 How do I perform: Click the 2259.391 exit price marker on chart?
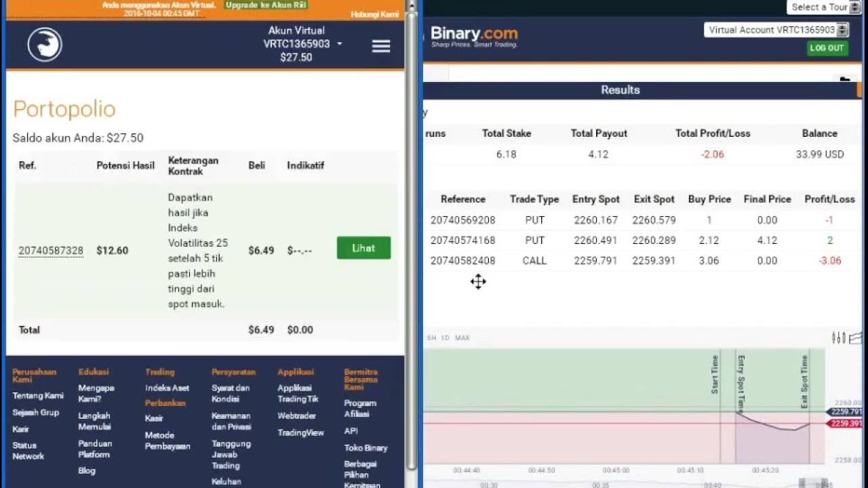[x=845, y=424]
